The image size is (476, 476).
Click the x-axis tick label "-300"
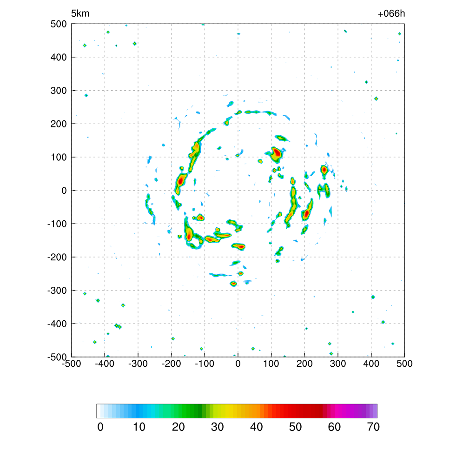[138, 364]
